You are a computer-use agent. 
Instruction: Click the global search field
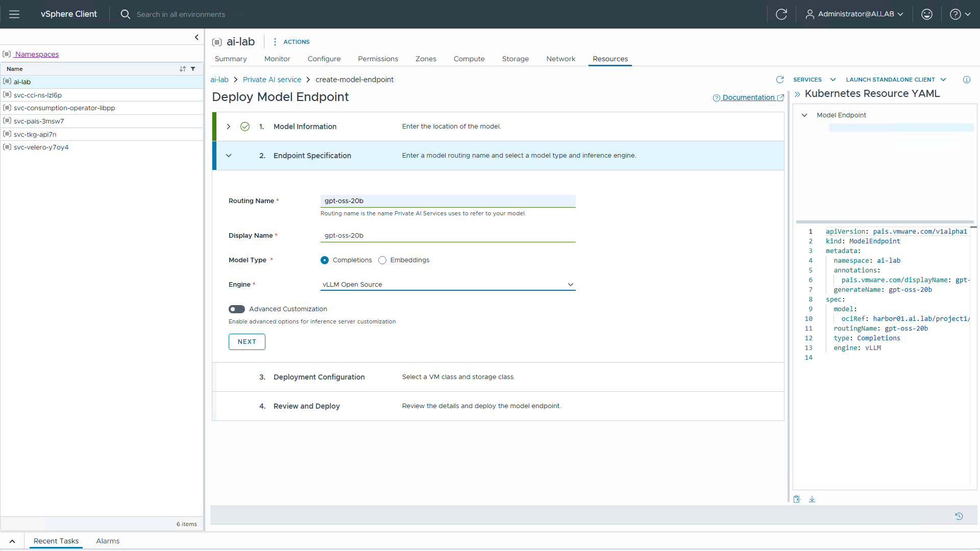[181, 14]
